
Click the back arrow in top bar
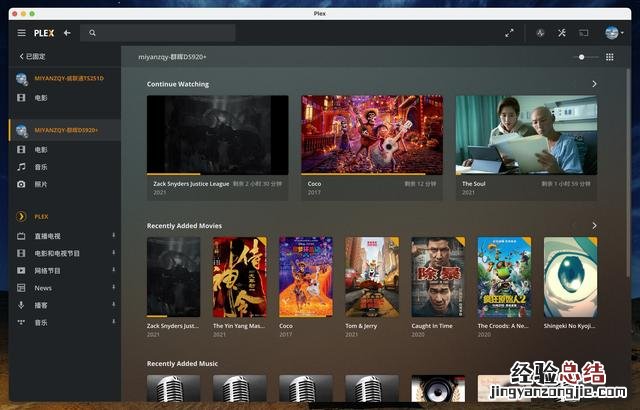pyautogui.click(x=67, y=33)
